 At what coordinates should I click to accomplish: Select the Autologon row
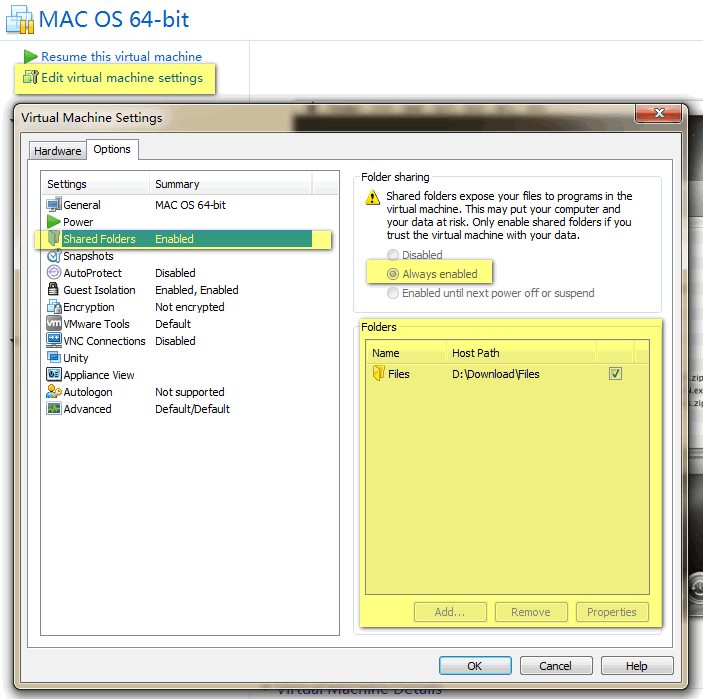(179, 392)
